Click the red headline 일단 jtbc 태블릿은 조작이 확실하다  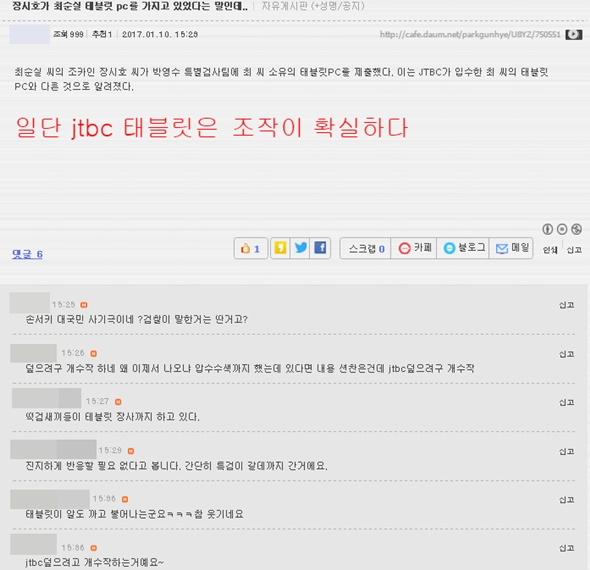[x=212, y=128]
